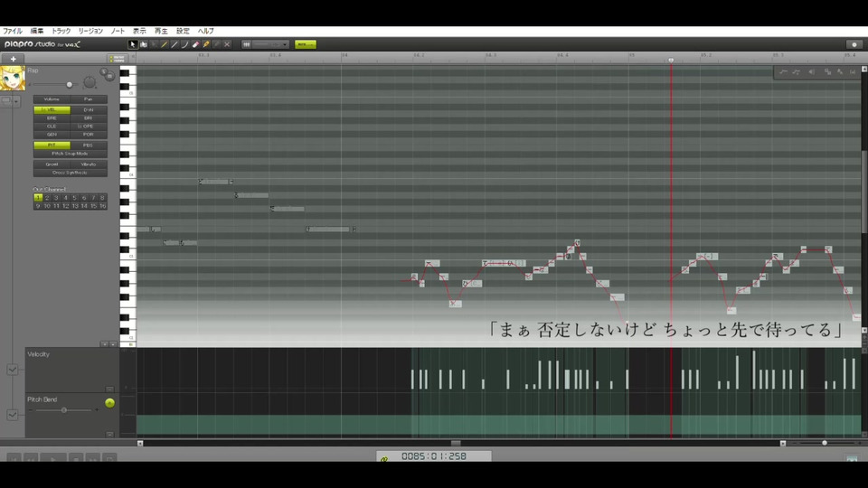Click the Rin character thumbnail
The height and width of the screenshot is (488, 868).
(12, 78)
